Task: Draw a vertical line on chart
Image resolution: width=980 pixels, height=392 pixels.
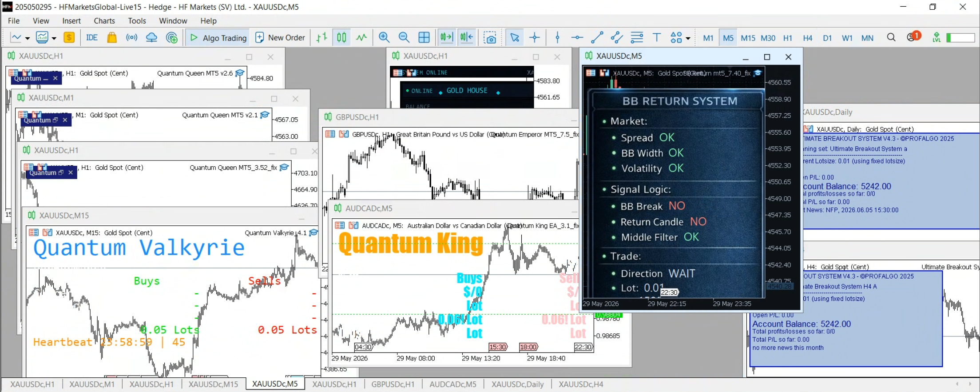Action: (558, 38)
